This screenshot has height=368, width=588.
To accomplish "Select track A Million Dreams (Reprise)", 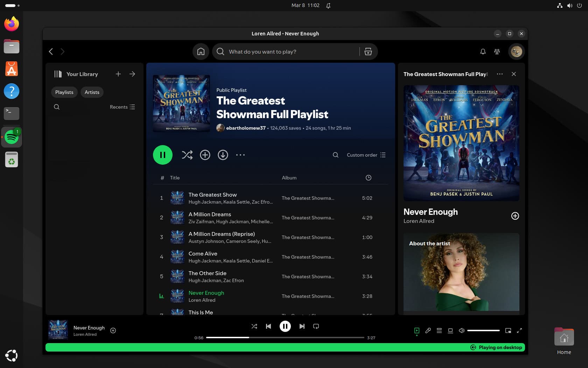I will click(270, 237).
